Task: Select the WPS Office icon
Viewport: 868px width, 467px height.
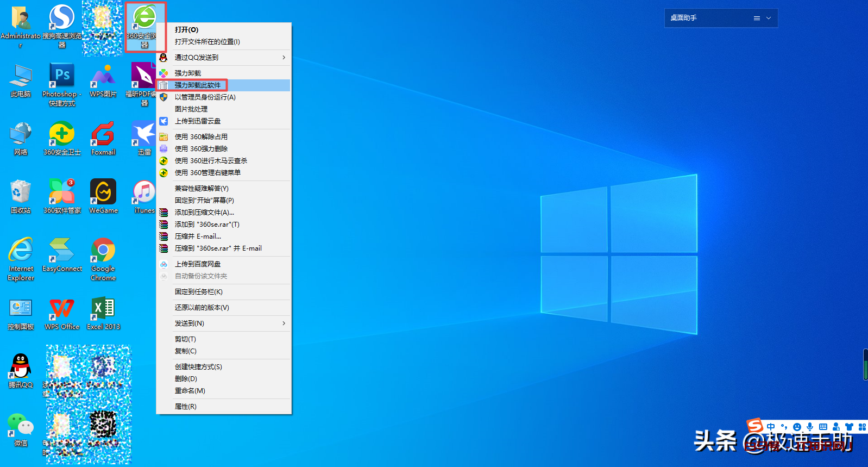Action: point(62,310)
